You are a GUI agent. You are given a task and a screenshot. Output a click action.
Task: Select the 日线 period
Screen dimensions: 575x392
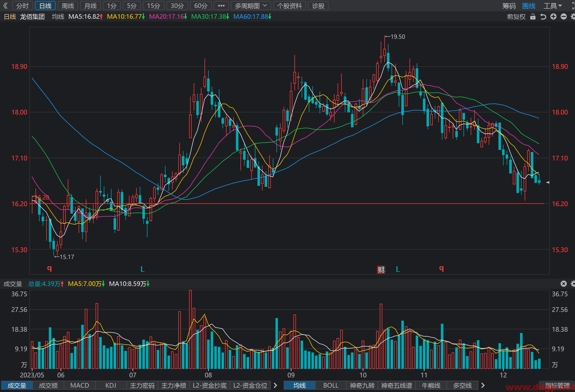[45, 6]
